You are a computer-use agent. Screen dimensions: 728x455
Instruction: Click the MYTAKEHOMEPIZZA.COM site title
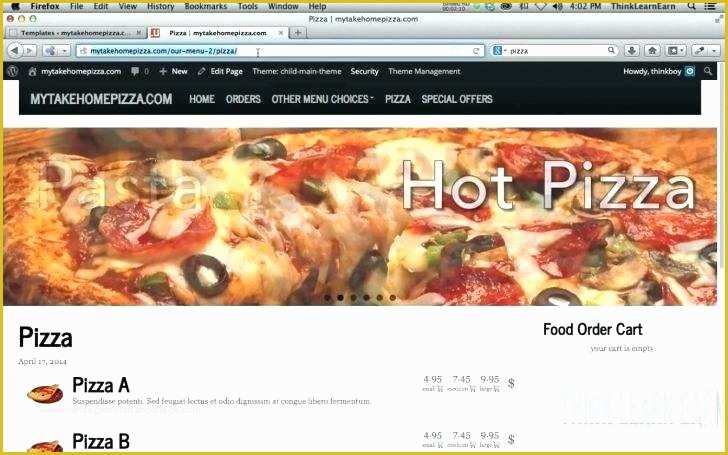click(101, 99)
